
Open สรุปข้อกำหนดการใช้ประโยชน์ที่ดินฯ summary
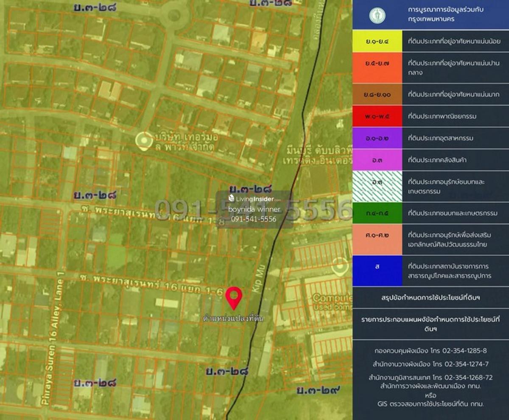431,298
